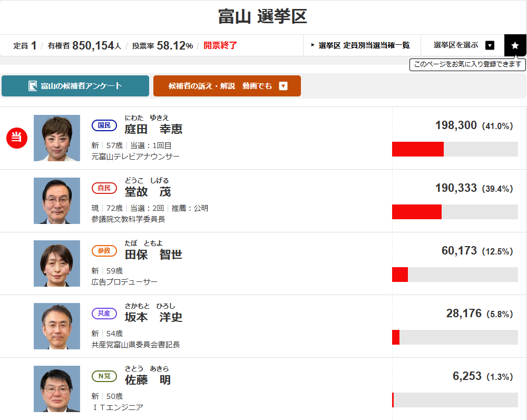This screenshot has width=527, height=420.
Task: Click the 190,333 votes figure
Action: click(x=456, y=188)
